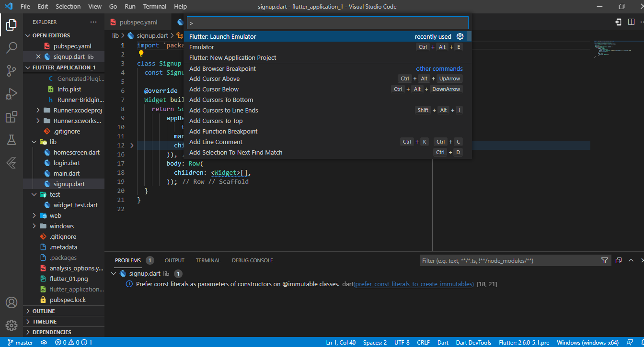Click the command palette input box
The width and height of the screenshot is (644, 347).
pos(328,22)
